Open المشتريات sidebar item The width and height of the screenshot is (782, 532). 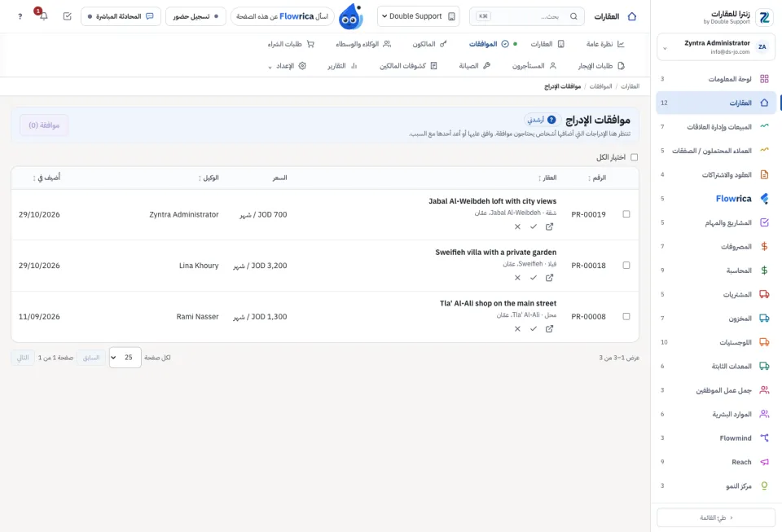(716, 294)
